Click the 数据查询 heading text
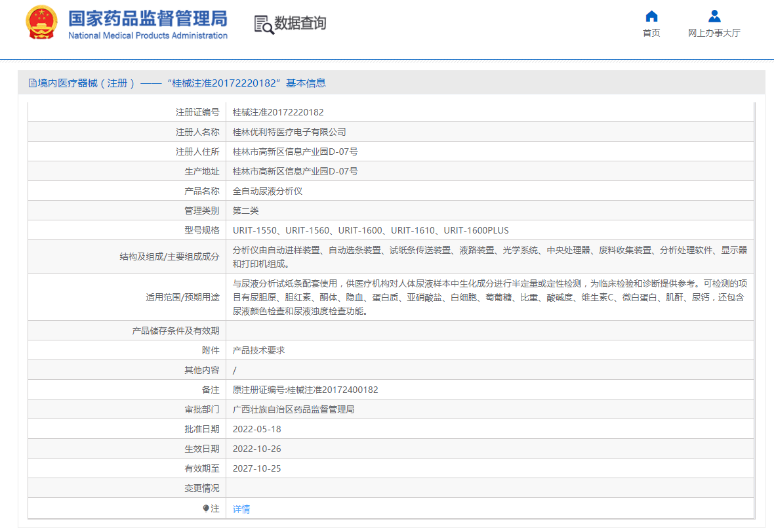This screenshot has width=774, height=532. point(300,24)
